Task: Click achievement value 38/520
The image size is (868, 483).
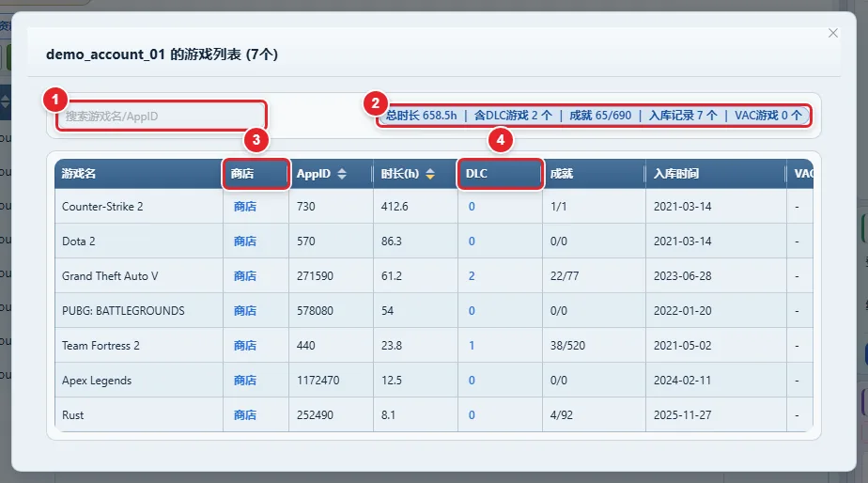Action: pos(567,346)
